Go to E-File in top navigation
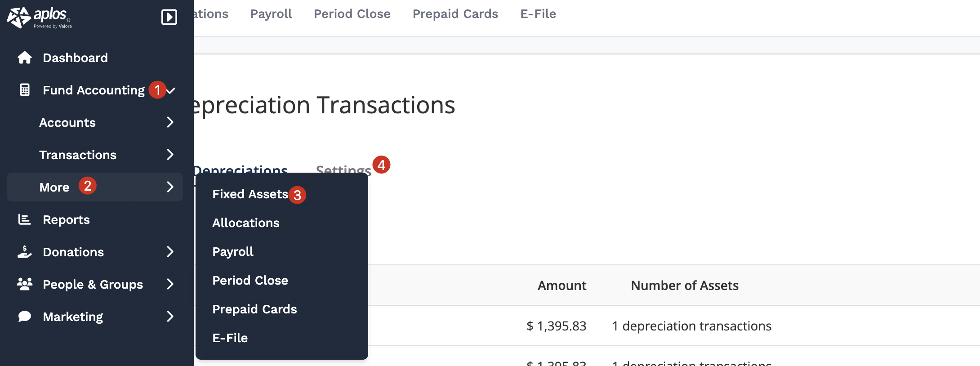Screen dimensions: 980x366 click(x=538, y=14)
